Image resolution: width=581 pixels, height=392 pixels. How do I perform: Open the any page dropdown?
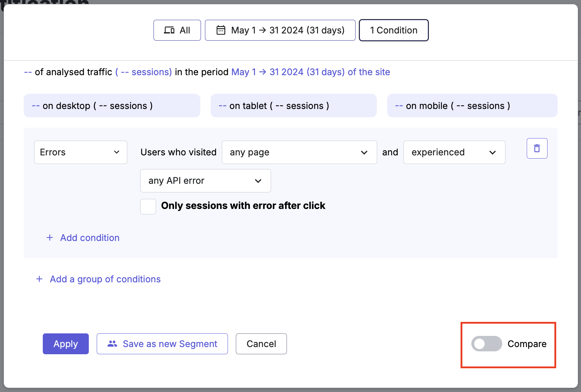tap(299, 152)
